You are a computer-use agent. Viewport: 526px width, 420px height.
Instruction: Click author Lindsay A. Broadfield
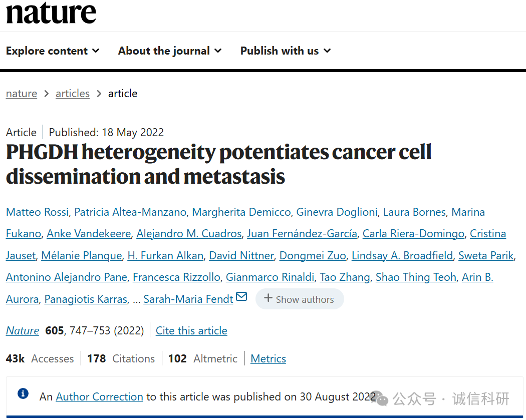tap(402, 256)
